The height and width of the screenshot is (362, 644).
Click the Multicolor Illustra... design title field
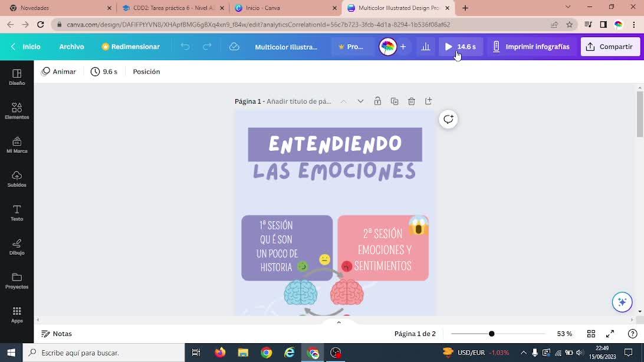(286, 47)
